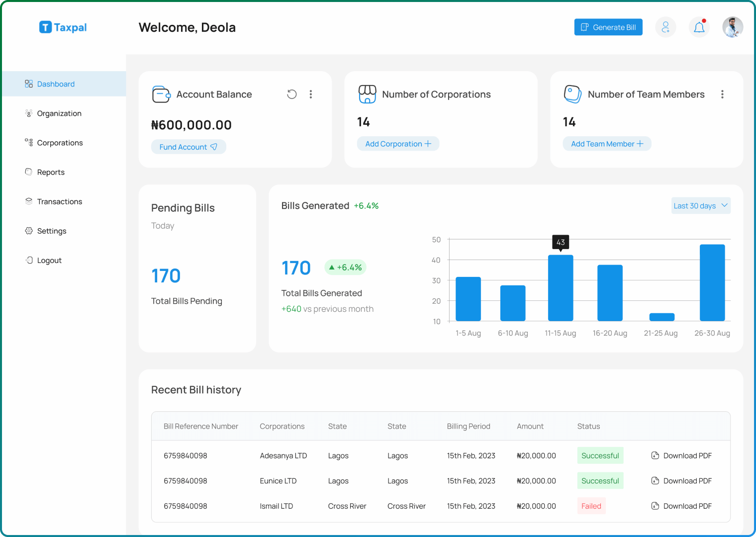Click the +6.4% green badge
This screenshot has width=756, height=537.
coord(345,268)
